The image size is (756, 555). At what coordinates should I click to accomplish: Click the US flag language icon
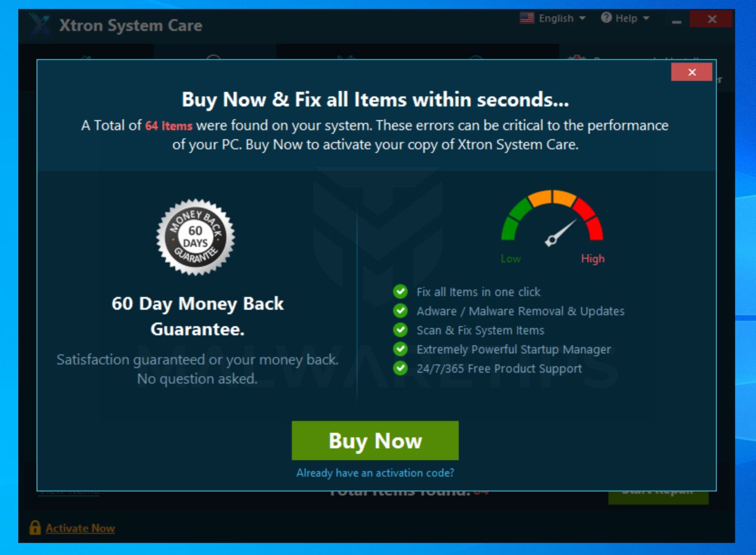coord(527,18)
